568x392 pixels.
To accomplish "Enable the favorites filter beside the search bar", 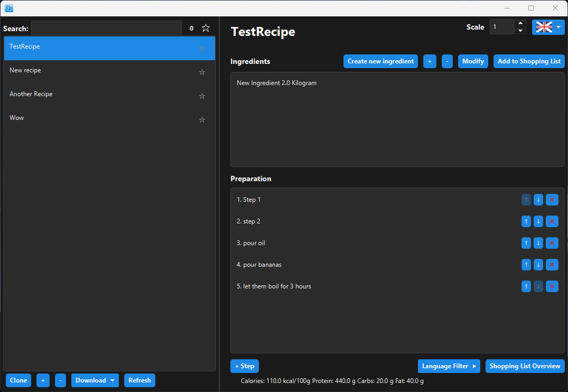I will click(x=206, y=27).
